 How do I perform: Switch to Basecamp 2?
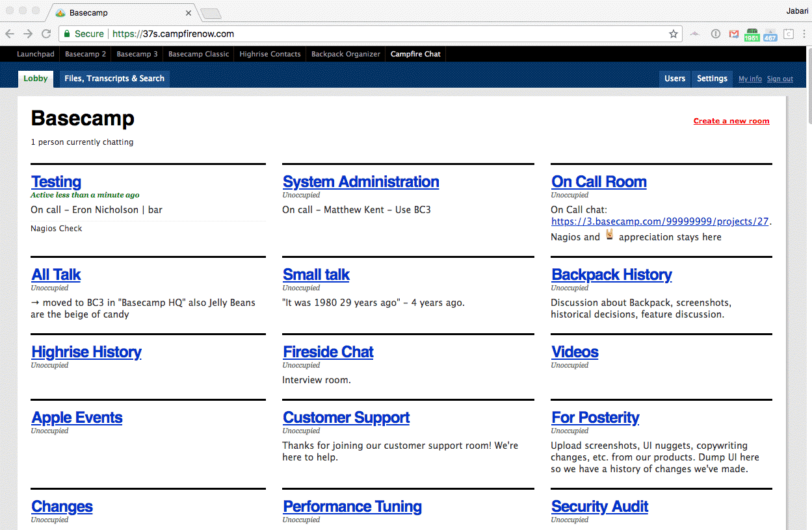(x=85, y=54)
